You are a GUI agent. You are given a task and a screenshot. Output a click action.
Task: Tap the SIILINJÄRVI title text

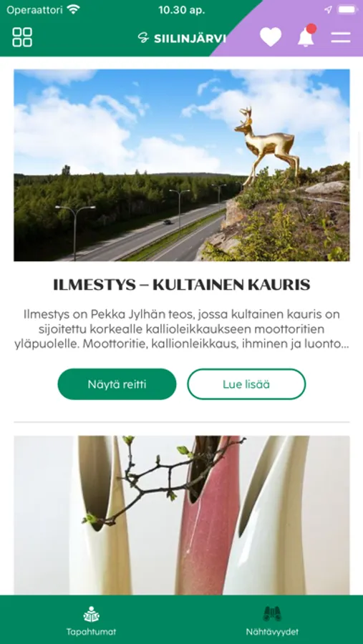pyautogui.click(x=190, y=39)
